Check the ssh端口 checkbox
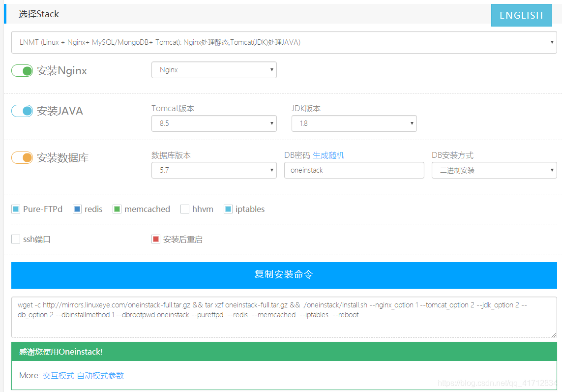Image resolution: width=562 pixels, height=392 pixels. pos(15,239)
